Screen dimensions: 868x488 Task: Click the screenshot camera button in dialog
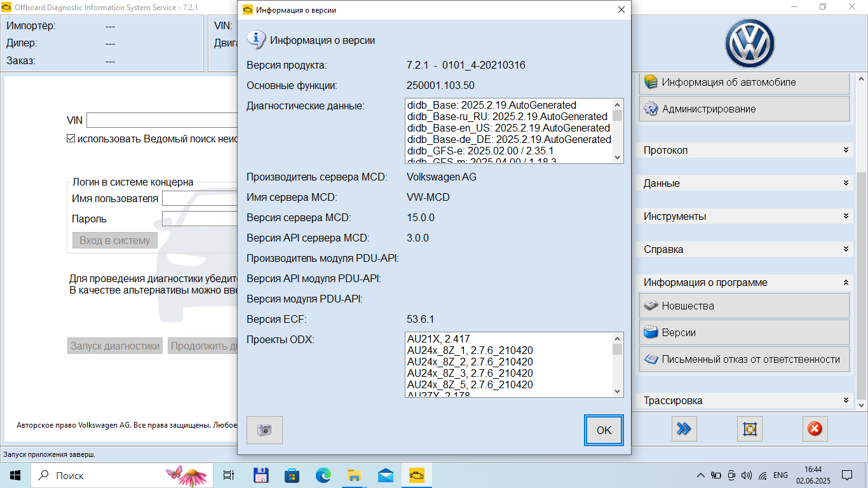tap(264, 430)
